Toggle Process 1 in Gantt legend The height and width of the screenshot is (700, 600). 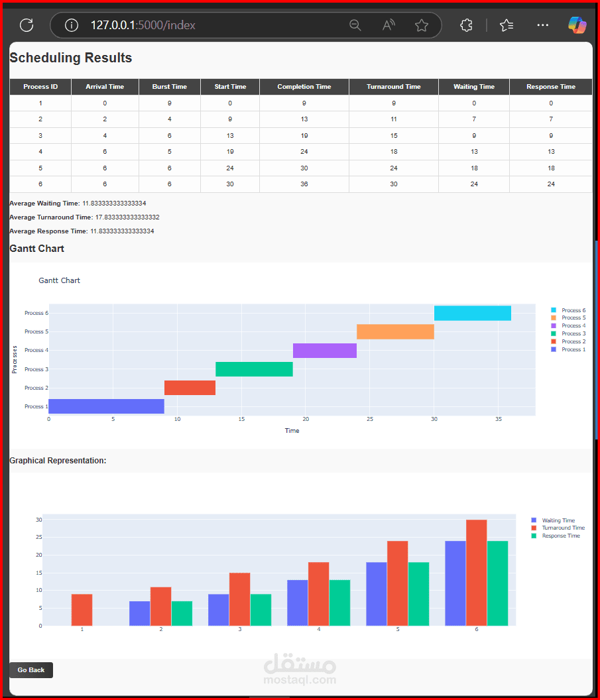tap(568, 349)
